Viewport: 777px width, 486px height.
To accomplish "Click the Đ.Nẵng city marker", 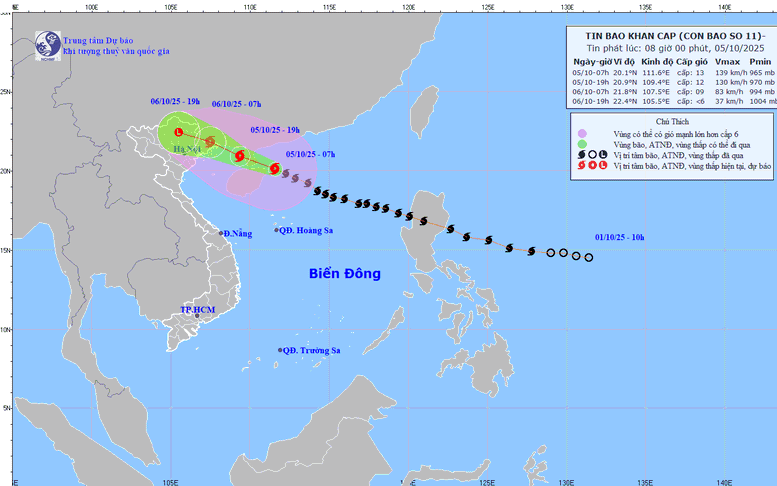I will 223,233.
